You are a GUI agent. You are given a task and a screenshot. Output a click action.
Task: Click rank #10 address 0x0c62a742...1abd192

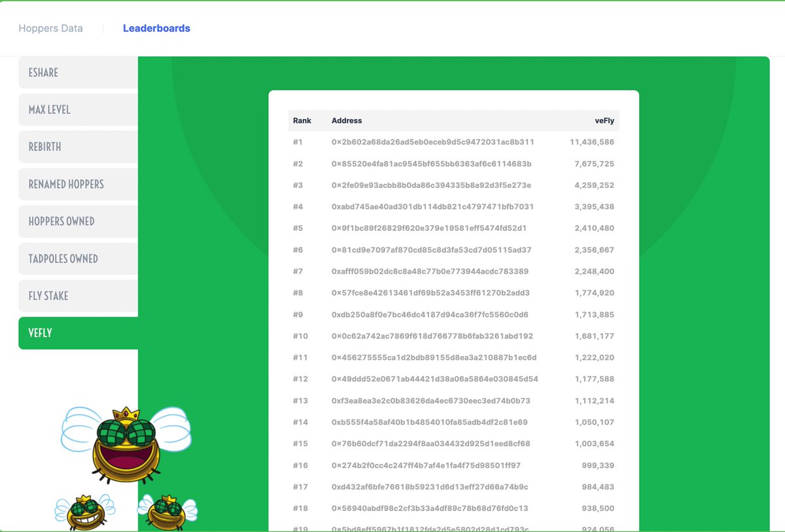pyautogui.click(x=432, y=336)
